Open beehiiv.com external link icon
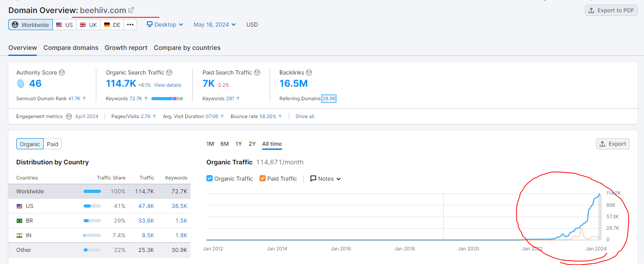 click(131, 10)
